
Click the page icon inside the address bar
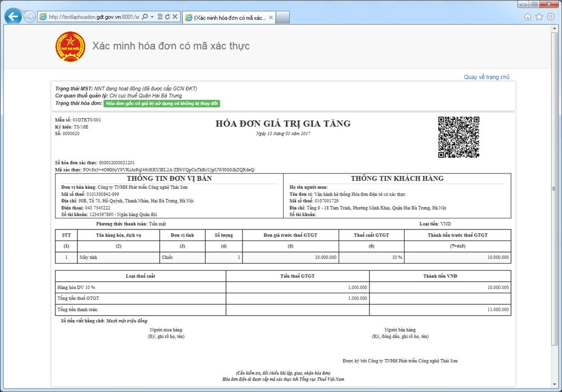tap(43, 16)
